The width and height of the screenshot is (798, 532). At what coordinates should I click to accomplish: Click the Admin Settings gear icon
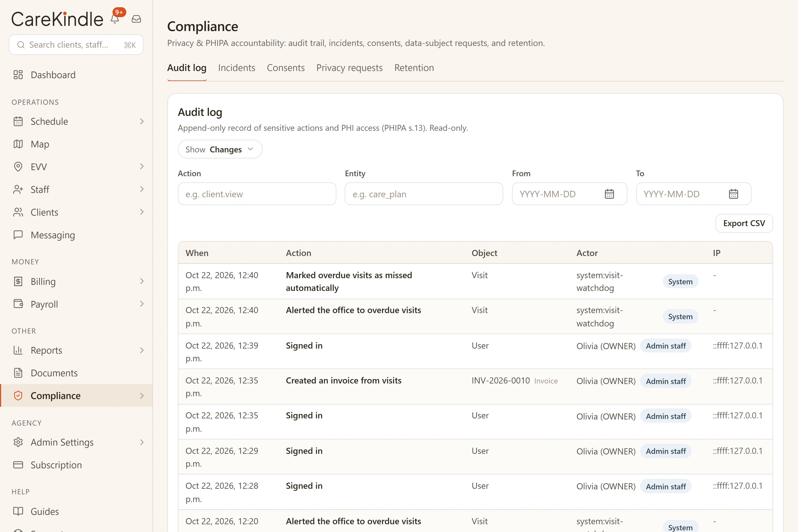18,442
